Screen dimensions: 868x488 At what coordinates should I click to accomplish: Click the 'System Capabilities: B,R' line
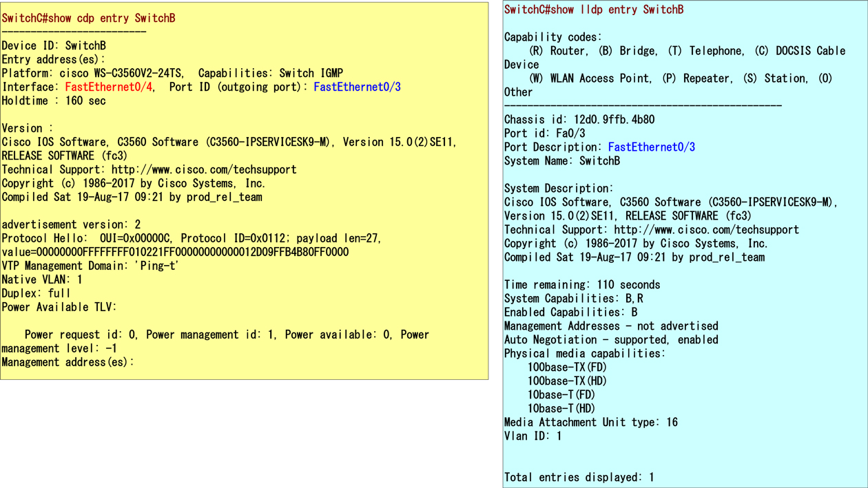click(573, 299)
